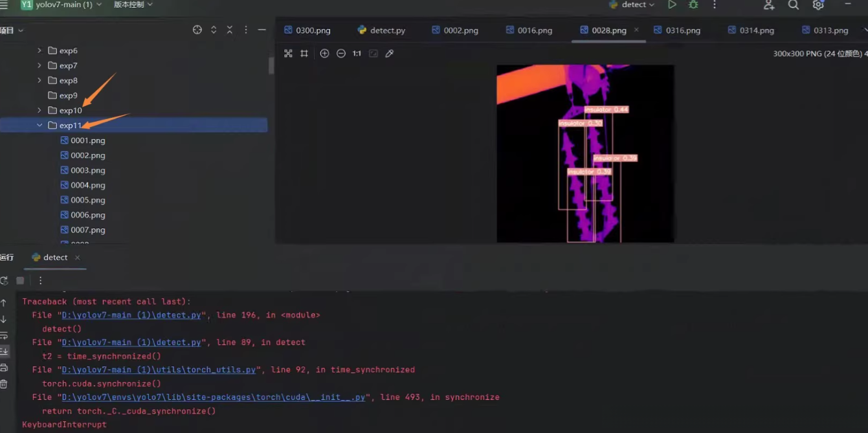Activate the image color picker
This screenshot has width=868, height=433.
389,54
